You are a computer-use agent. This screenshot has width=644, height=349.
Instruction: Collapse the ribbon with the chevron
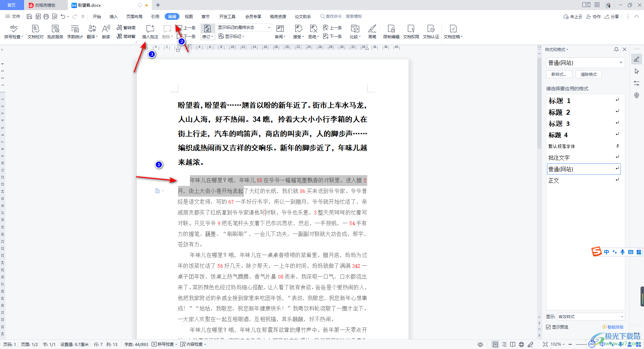pyautogui.click(x=637, y=16)
